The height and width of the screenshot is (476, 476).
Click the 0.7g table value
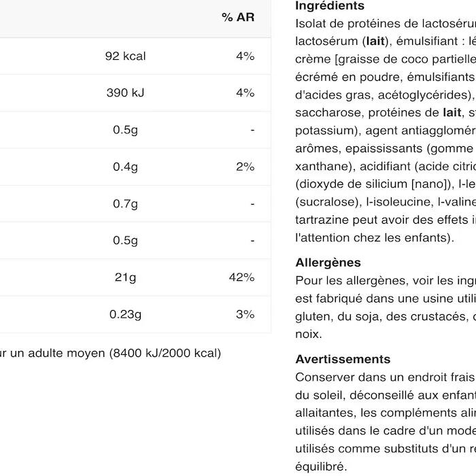coord(125,203)
